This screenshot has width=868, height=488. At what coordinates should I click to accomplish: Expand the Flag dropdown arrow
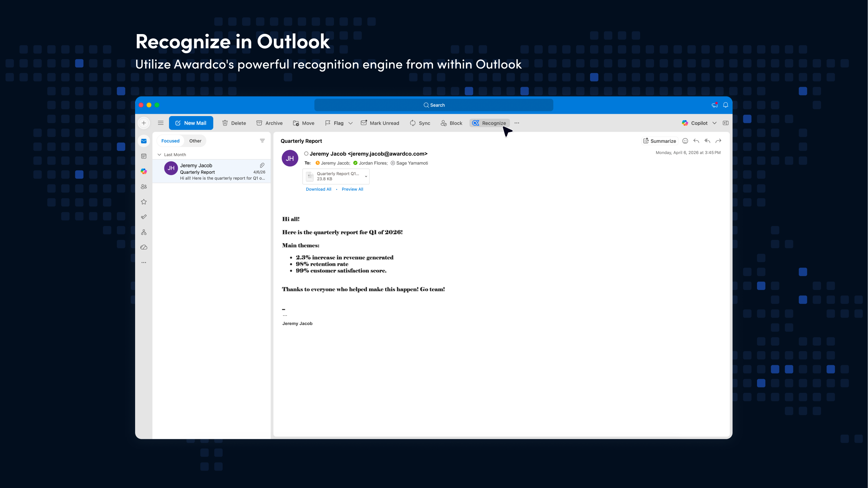[x=350, y=123]
